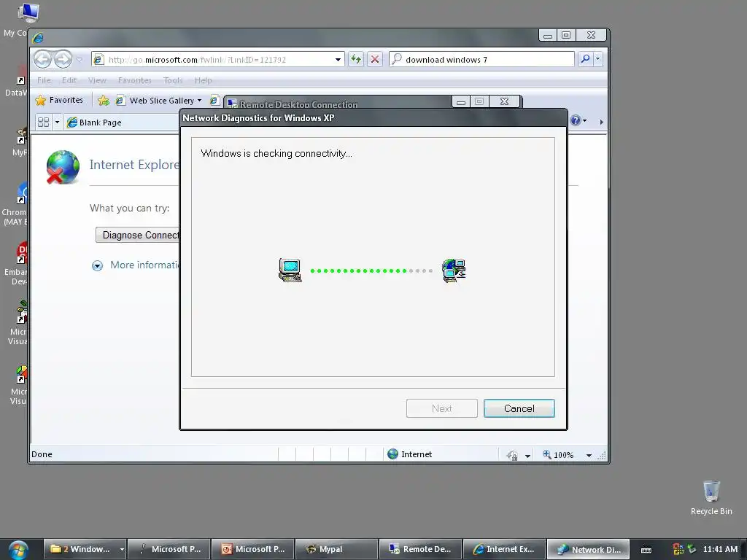The image size is (747, 560).
Task: Open the address bar history dropdown
Action: pos(338,60)
